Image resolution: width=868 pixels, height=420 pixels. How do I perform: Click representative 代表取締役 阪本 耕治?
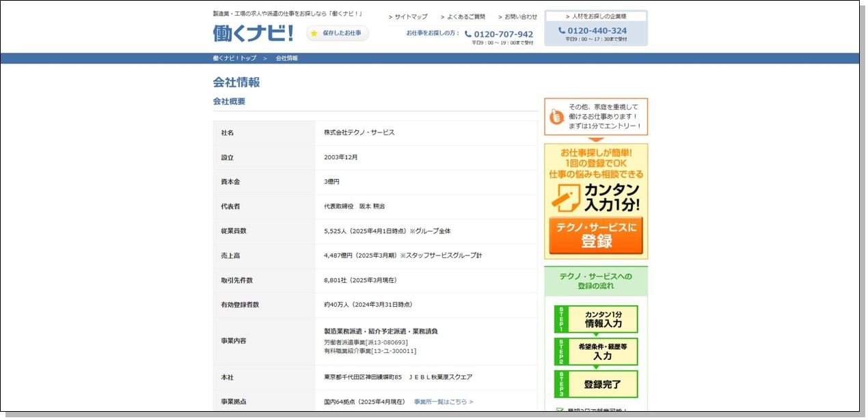(x=355, y=206)
